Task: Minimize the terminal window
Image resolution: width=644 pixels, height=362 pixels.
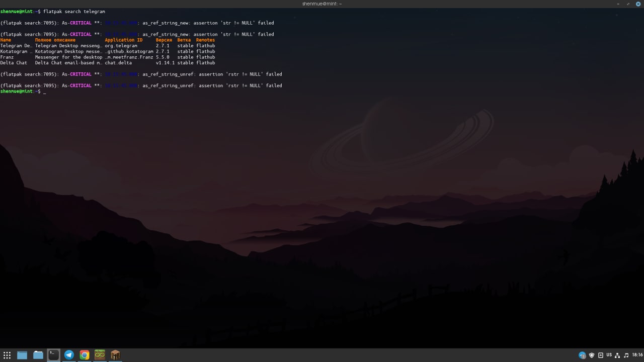Action: coord(618,4)
